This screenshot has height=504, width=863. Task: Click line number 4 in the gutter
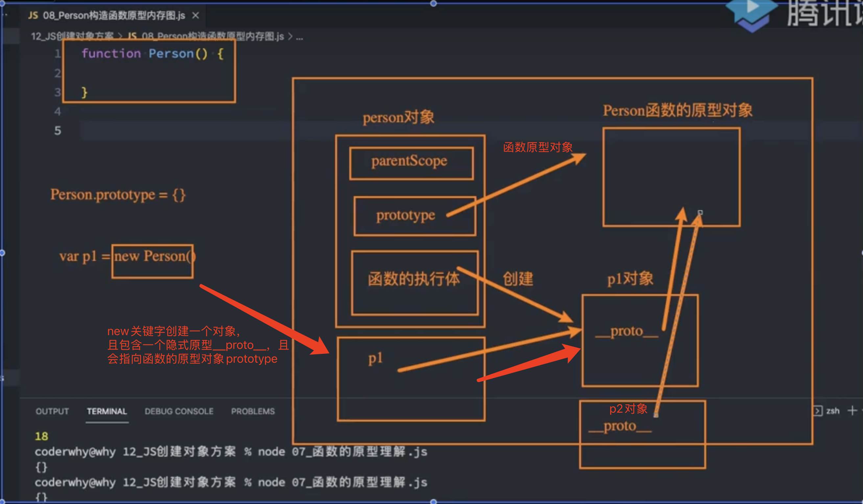[58, 111]
